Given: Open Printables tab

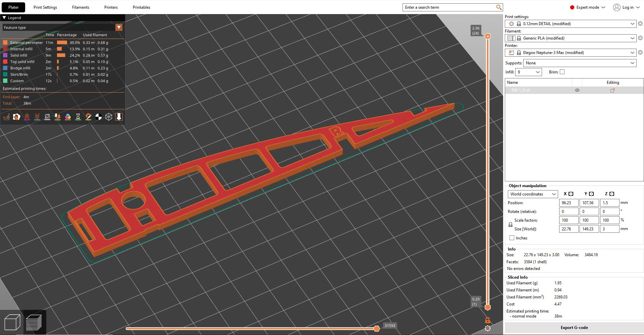Looking at the screenshot, I should click(x=142, y=7).
